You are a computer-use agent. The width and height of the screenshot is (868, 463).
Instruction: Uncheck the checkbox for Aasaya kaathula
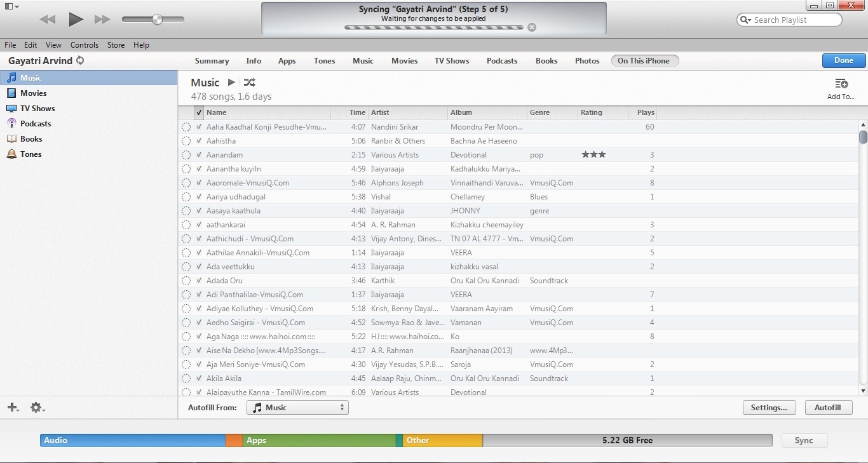pyautogui.click(x=200, y=211)
